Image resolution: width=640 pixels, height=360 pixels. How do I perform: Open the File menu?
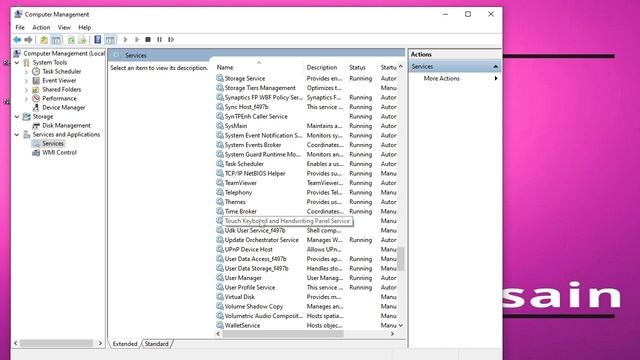pos(20,27)
